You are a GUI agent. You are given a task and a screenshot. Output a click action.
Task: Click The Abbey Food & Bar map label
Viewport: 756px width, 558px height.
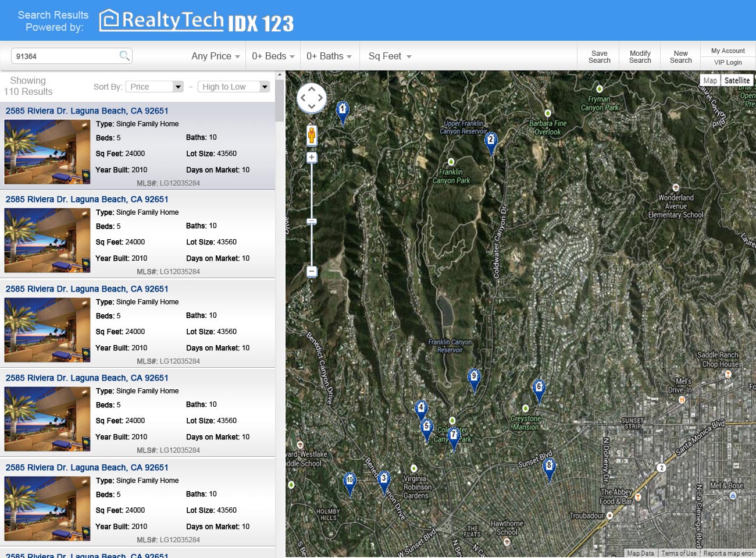point(616,496)
